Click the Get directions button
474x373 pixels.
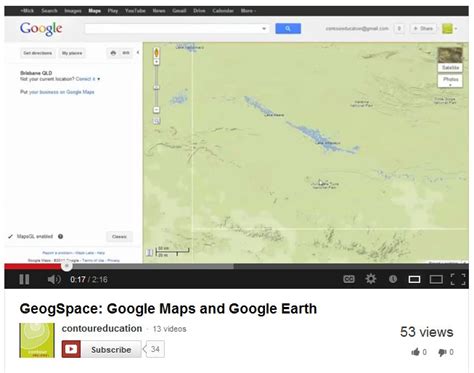[38, 53]
